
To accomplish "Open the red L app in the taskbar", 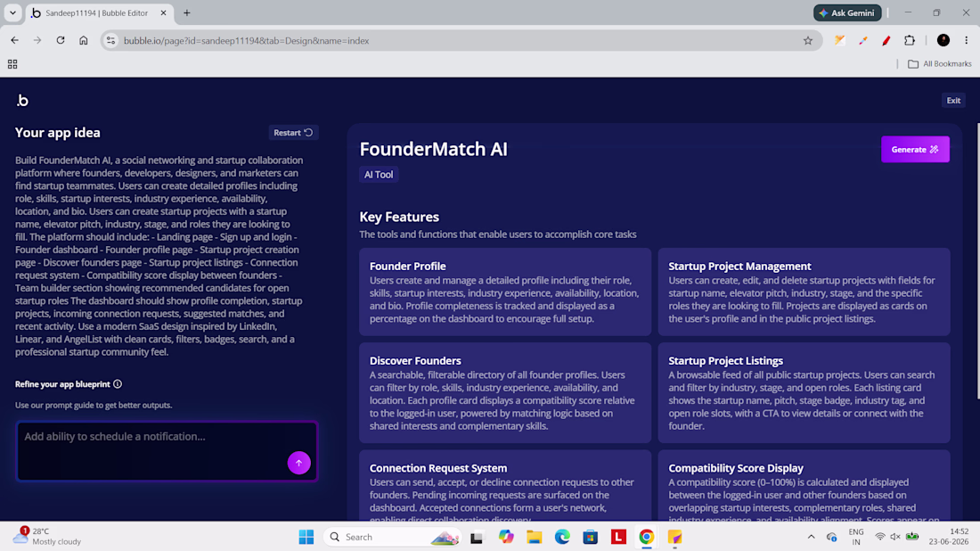I will coord(618,537).
